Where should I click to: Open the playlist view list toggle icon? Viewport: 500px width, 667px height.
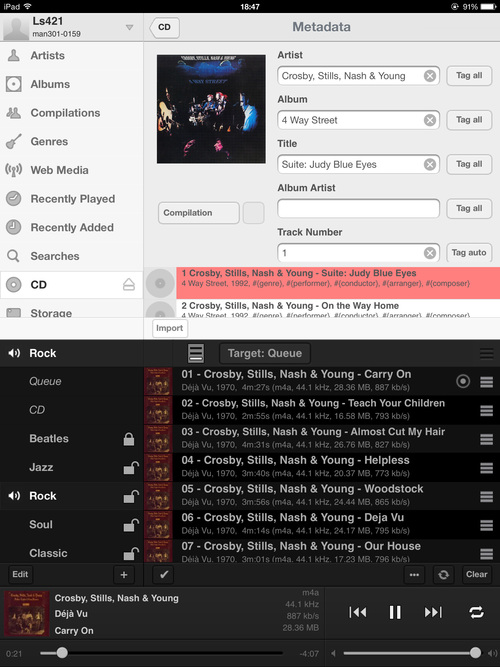tap(196, 353)
